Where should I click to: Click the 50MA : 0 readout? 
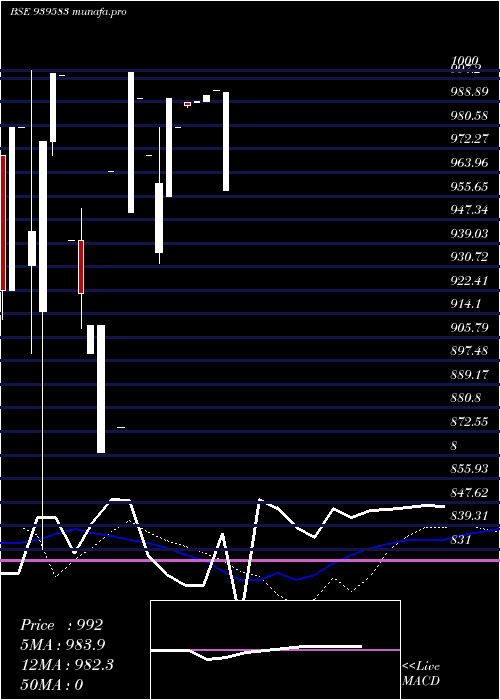pos(52,685)
